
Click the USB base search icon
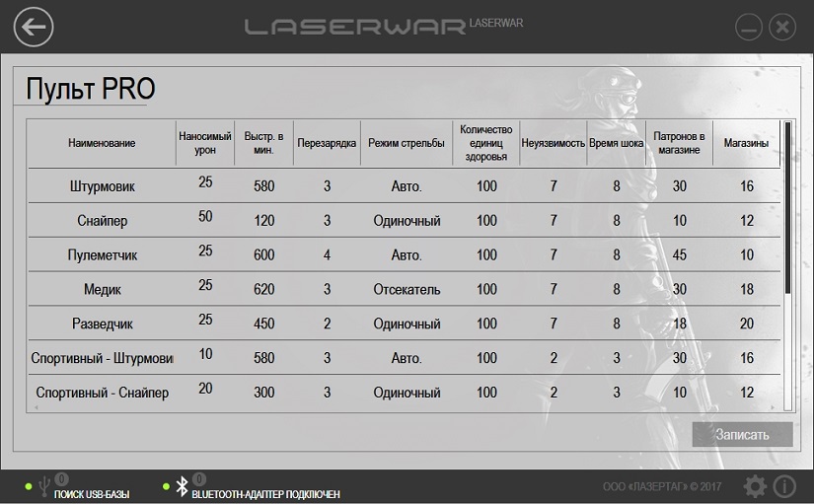44,486
